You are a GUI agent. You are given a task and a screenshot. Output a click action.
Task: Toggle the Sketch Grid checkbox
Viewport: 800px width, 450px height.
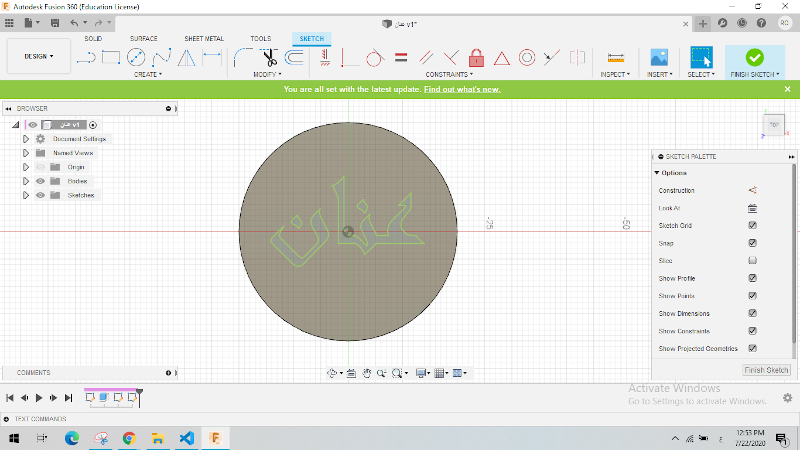[753, 225]
